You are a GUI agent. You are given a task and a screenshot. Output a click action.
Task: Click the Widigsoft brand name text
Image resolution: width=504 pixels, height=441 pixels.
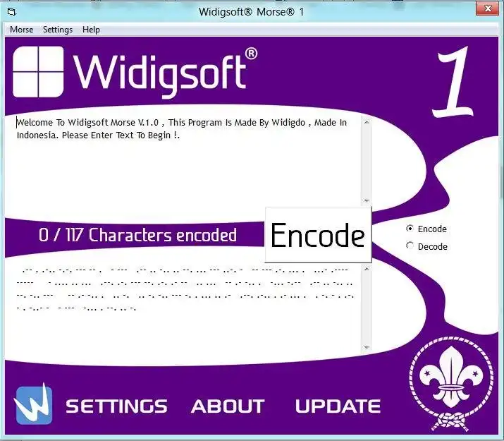click(165, 73)
